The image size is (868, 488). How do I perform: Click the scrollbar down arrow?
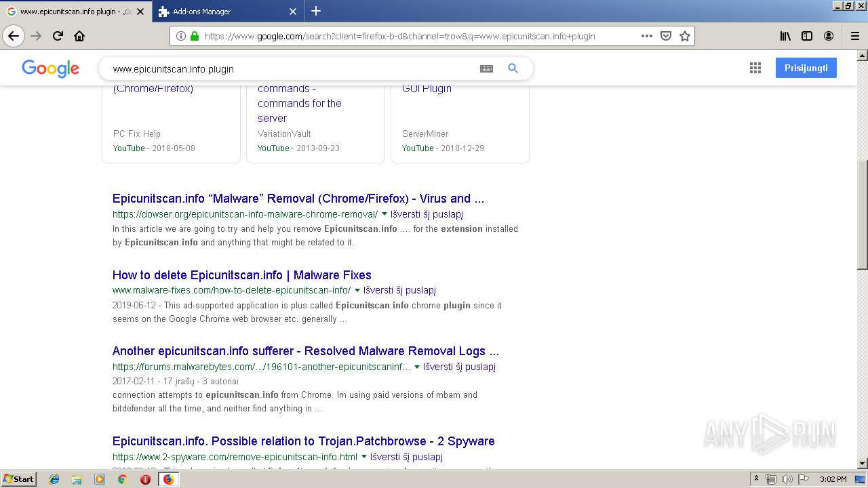(x=863, y=464)
